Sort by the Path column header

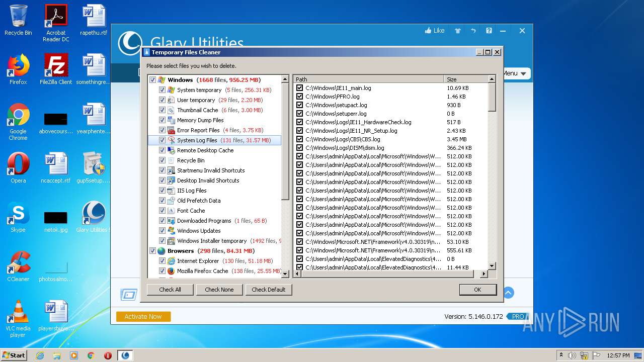click(368, 79)
